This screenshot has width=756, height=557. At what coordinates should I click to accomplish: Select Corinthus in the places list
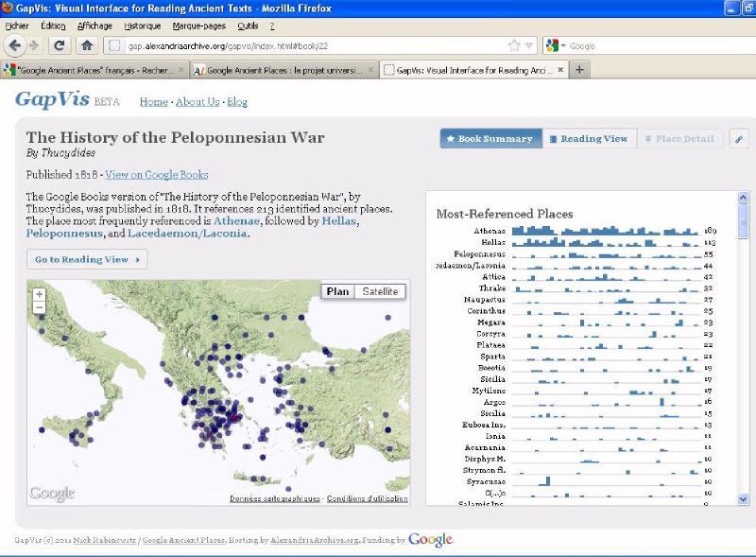pos(486,311)
